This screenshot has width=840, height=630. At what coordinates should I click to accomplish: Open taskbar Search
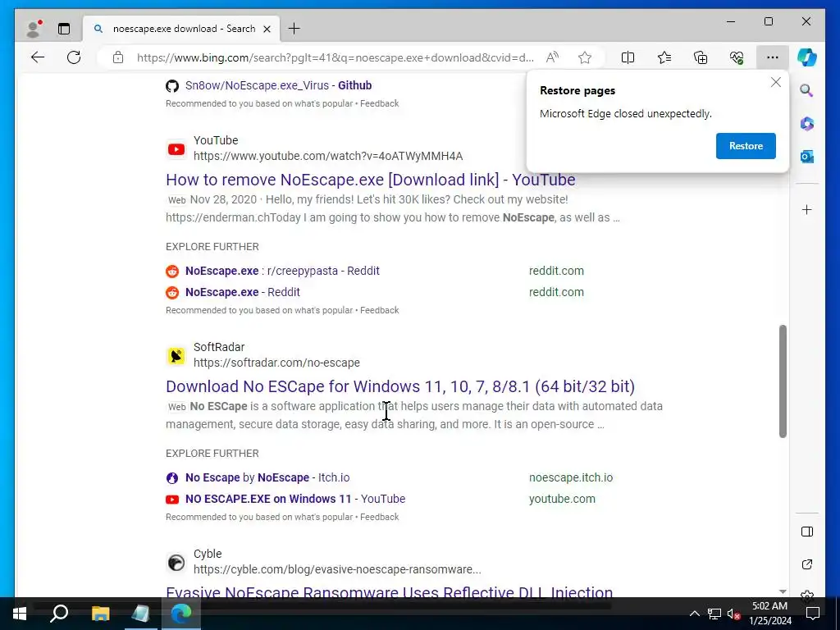pos(59,614)
